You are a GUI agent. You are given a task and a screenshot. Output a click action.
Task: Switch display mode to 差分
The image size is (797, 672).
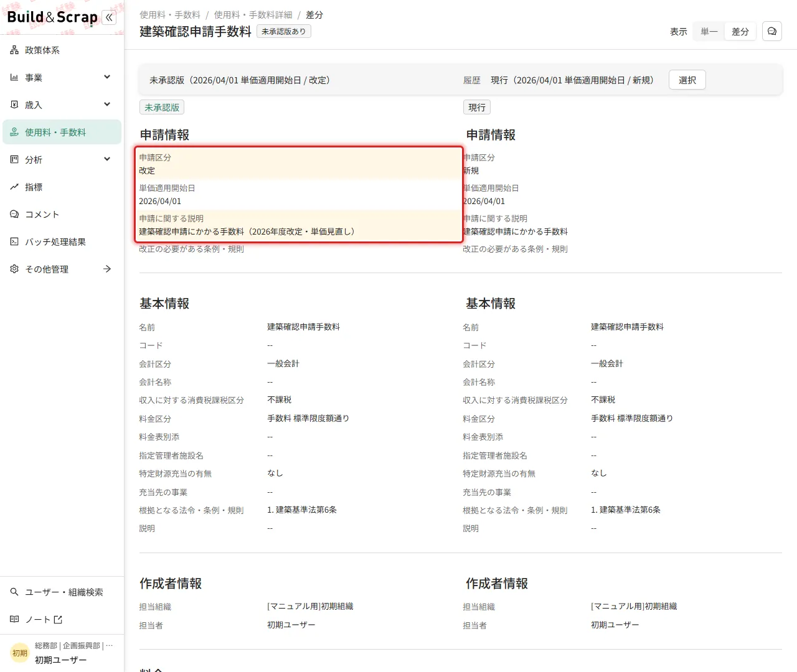(740, 32)
